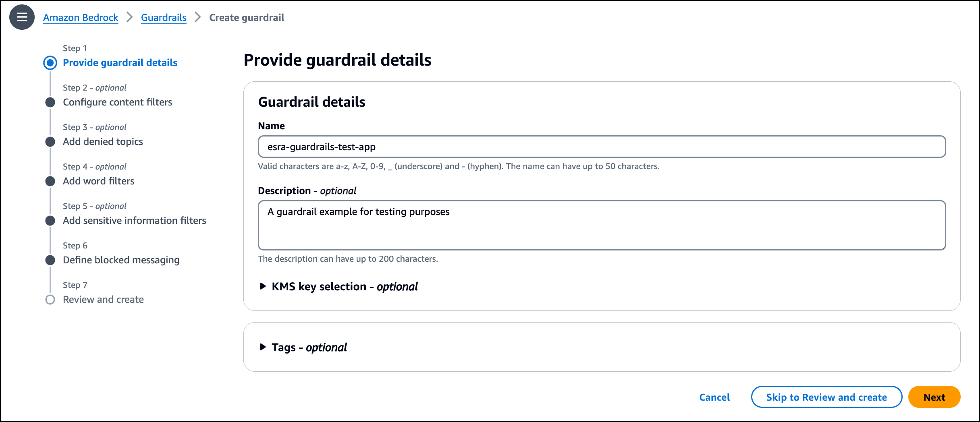Select Add denied topics step label
The image size is (980, 422).
point(103,142)
